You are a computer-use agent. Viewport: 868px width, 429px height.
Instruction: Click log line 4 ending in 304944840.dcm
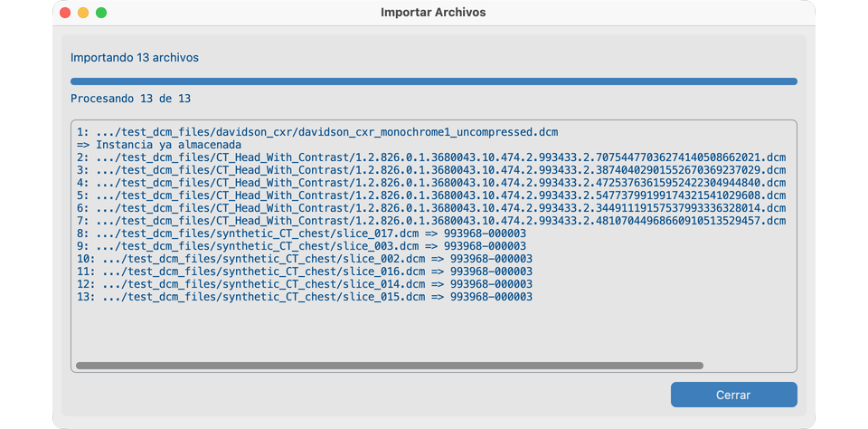(x=431, y=183)
